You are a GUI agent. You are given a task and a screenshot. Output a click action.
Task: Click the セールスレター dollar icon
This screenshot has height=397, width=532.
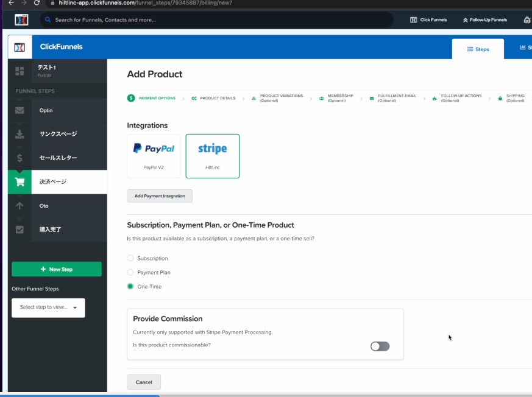click(x=20, y=158)
